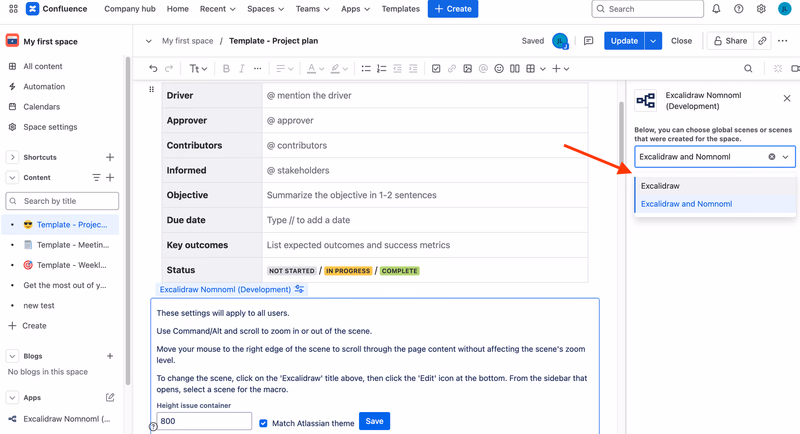Open the more actions ellipsis menu

(x=783, y=41)
